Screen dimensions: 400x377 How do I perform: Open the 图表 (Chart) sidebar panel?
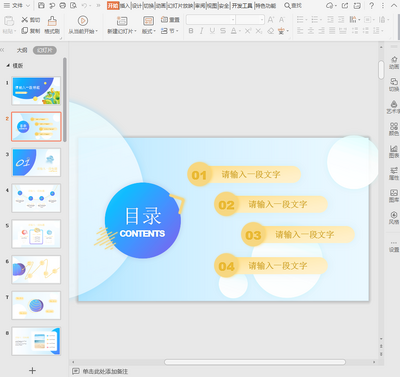pyautogui.click(x=394, y=151)
